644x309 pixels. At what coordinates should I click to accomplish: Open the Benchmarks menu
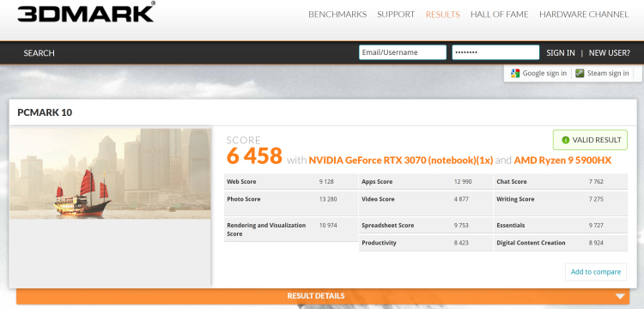click(337, 15)
